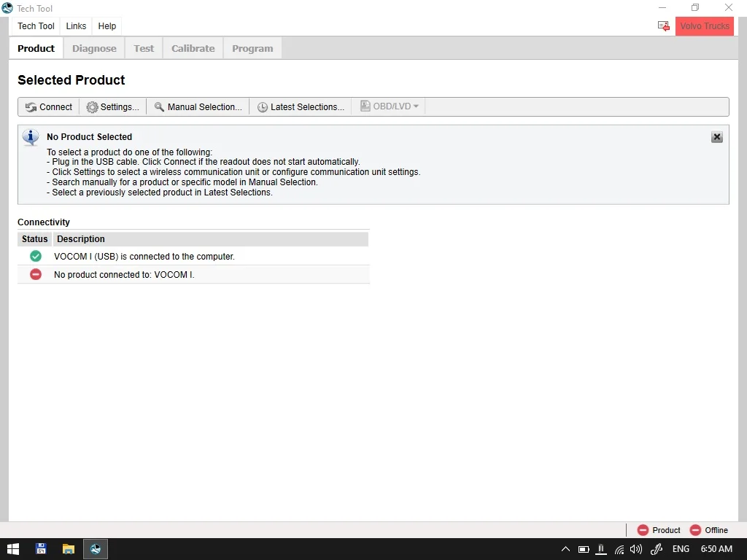Open the Links menu
747x560 pixels.
click(76, 26)
